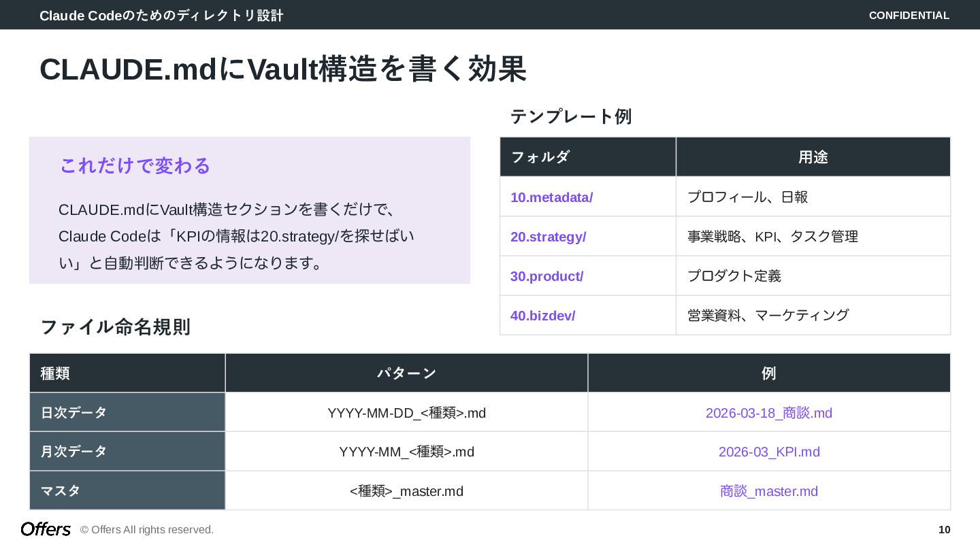Click the pattern 'YYYY-MM_<種類>.md'
Image resolution: width=980 pixels, height=551 pixels.
pyautogui.click(x=406, y=452)
